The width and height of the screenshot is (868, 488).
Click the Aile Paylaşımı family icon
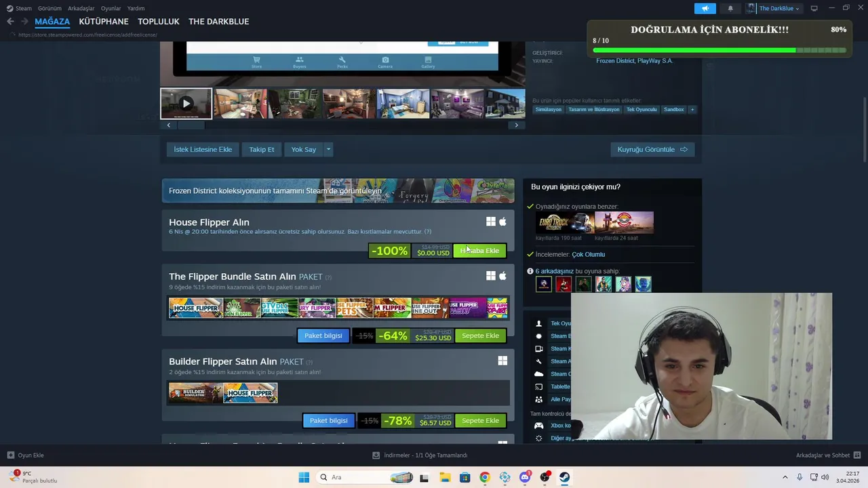coord(538,400)
